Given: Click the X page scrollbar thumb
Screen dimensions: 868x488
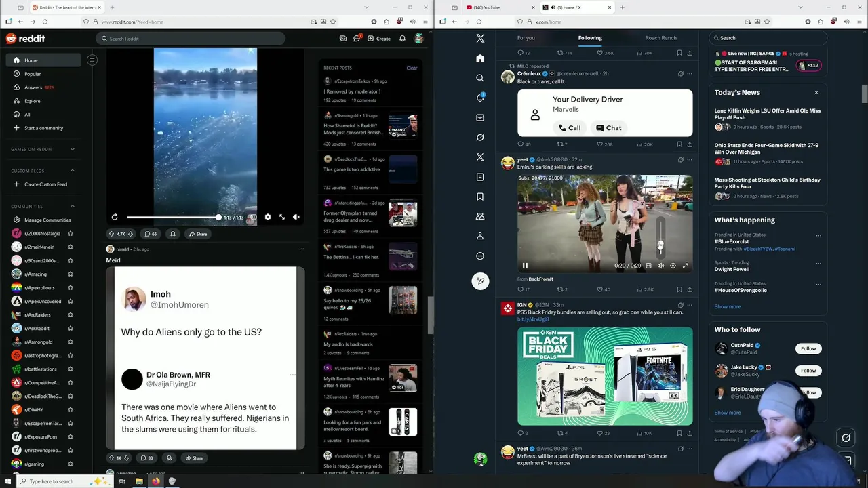Looking at the screenshot, I should (x=864, y=94).
